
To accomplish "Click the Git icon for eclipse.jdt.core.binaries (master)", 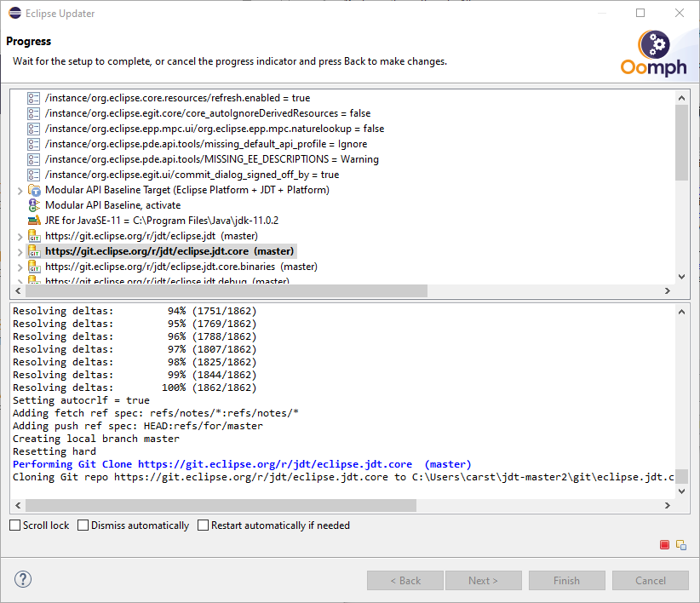I will click(34, 267).
